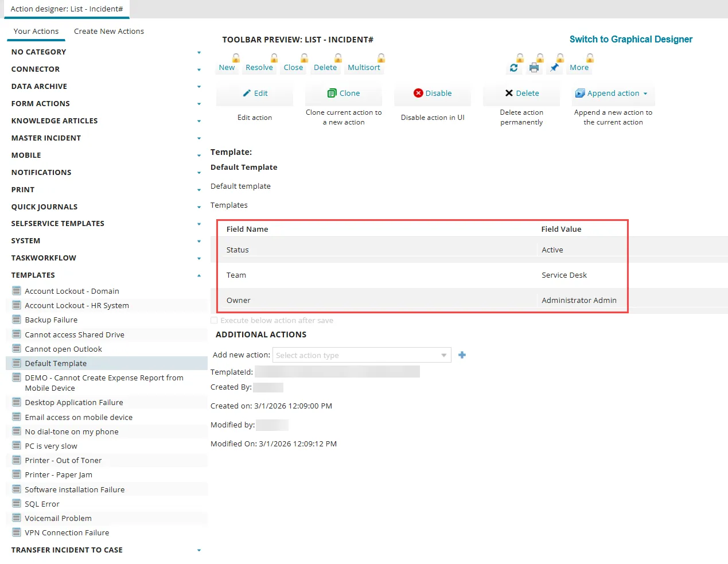The height and width of the screenshot is (564, 728).
Task: Click the Service Desk field value
Action: click(564, 275)
